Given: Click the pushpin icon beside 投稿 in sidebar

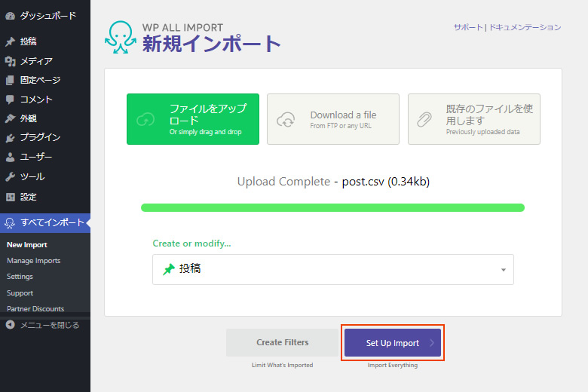Looking at the screenshot, I should (x=10, y=41).
